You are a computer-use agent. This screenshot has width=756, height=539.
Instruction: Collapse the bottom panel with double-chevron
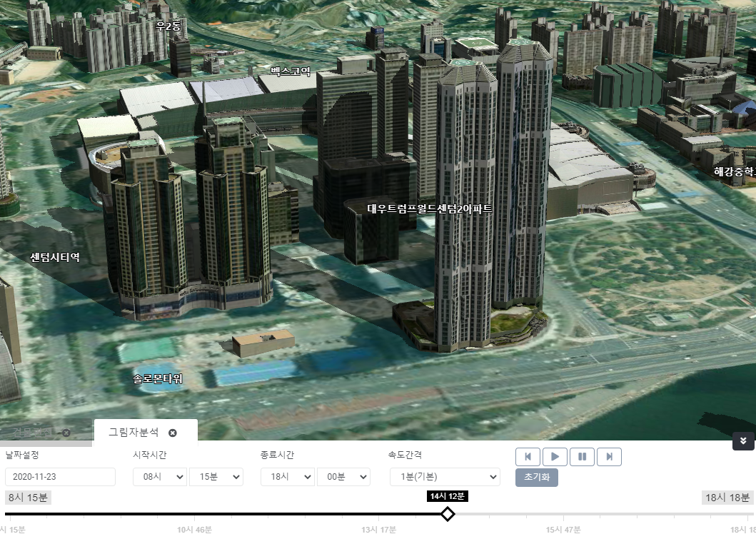743,441
